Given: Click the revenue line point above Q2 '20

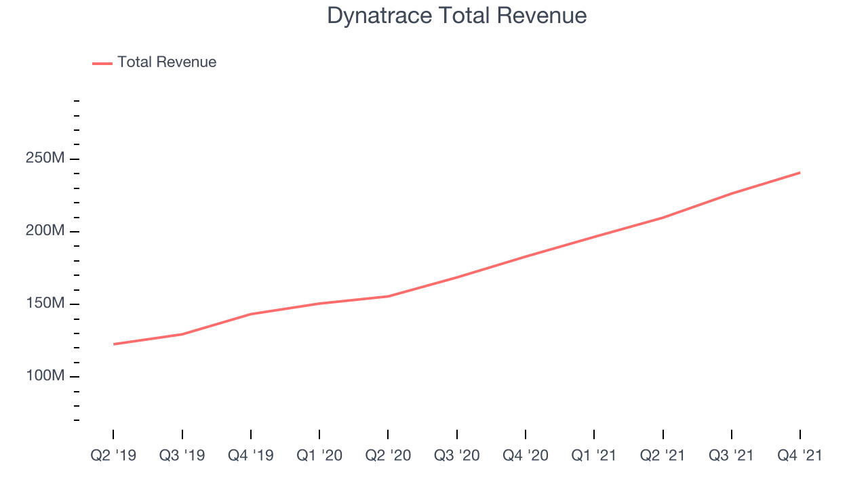Looking at the screenshot, I should click(388, 296).
